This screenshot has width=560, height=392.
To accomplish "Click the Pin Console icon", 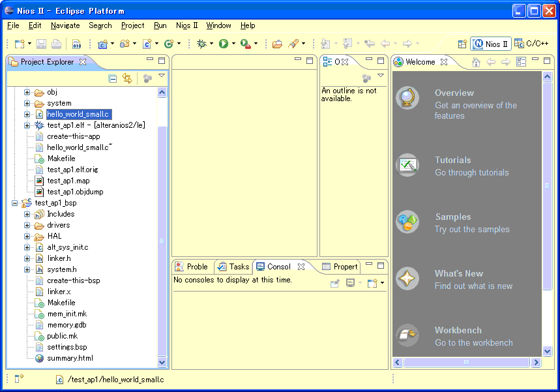I will (x=334, y=284).
